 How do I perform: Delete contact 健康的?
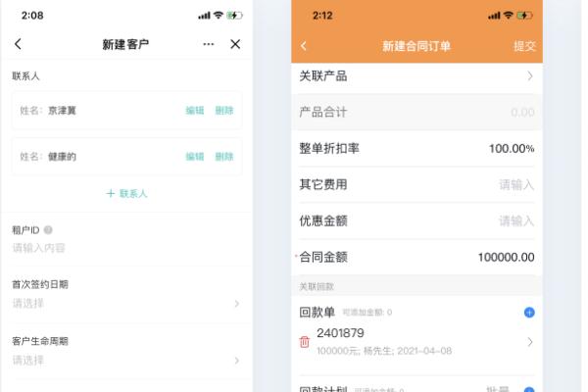(224, 157)
